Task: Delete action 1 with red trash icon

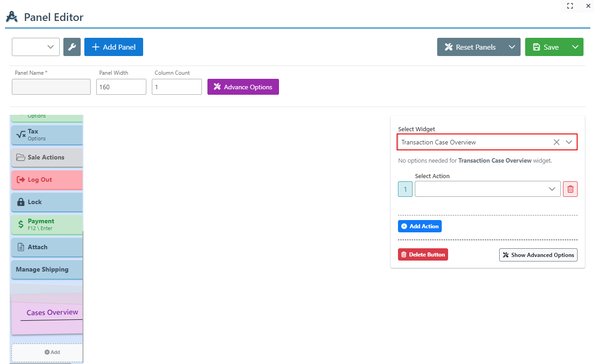Action: (570, 189)
